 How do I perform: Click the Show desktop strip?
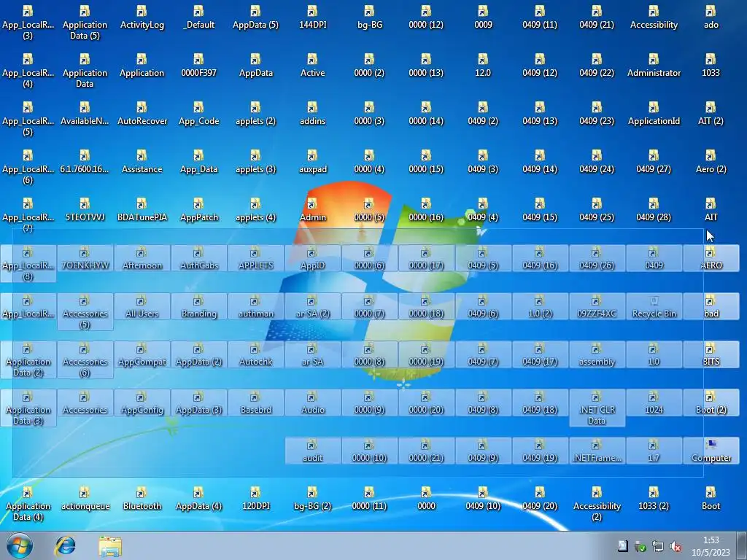742,546
